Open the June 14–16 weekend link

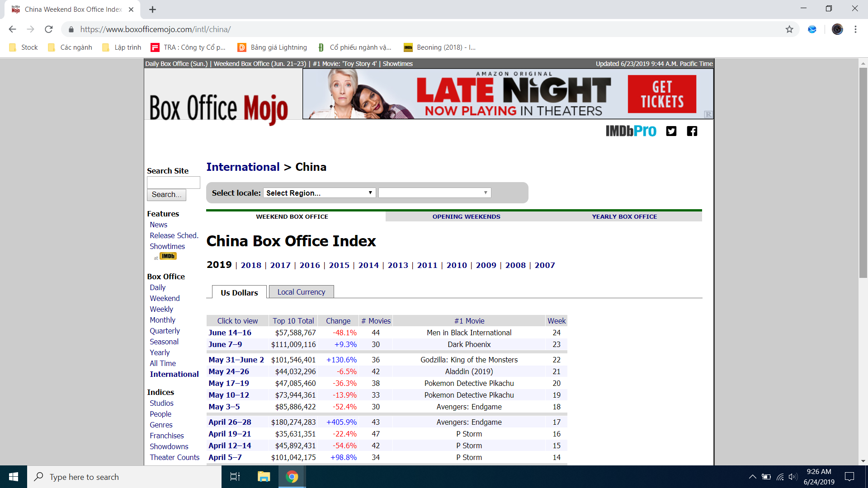230,333
